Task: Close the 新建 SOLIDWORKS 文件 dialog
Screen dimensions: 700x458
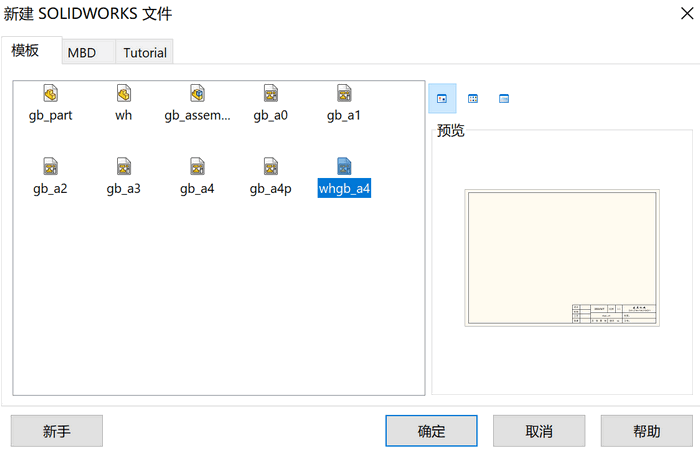Action: coord(687,13)
